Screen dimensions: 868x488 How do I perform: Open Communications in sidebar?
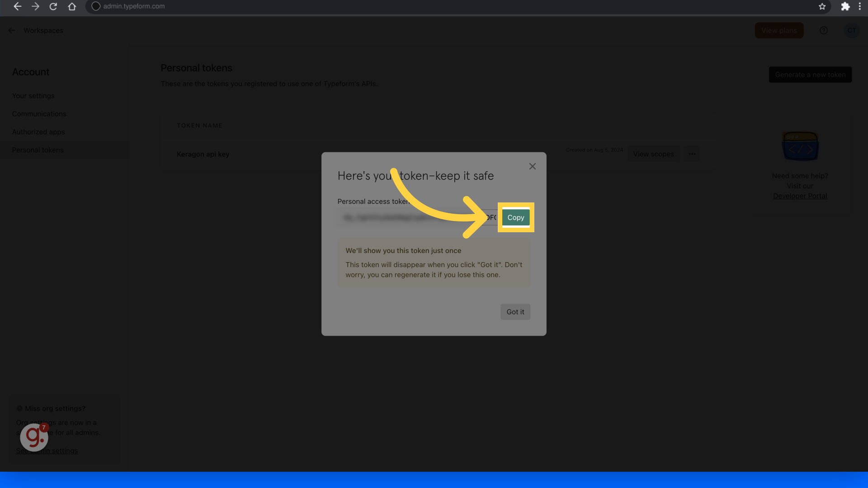point(39,114)
